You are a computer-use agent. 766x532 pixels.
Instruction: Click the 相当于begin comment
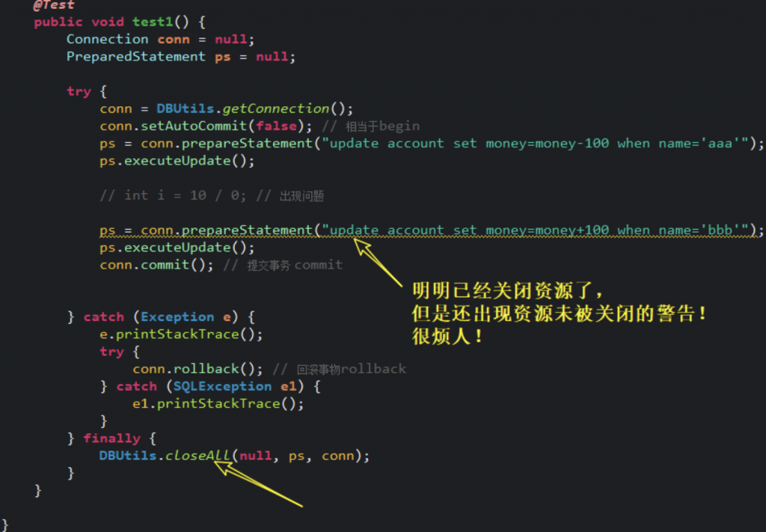[382, 126]
